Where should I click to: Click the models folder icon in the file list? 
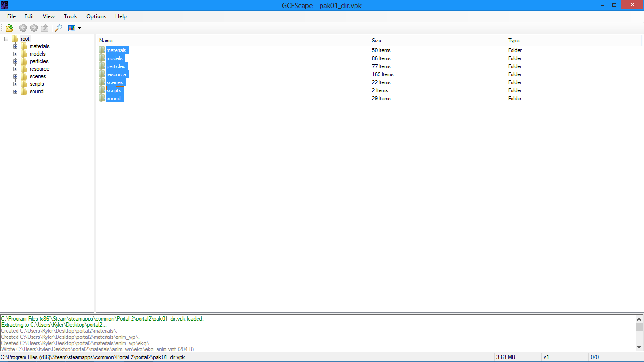102,58
